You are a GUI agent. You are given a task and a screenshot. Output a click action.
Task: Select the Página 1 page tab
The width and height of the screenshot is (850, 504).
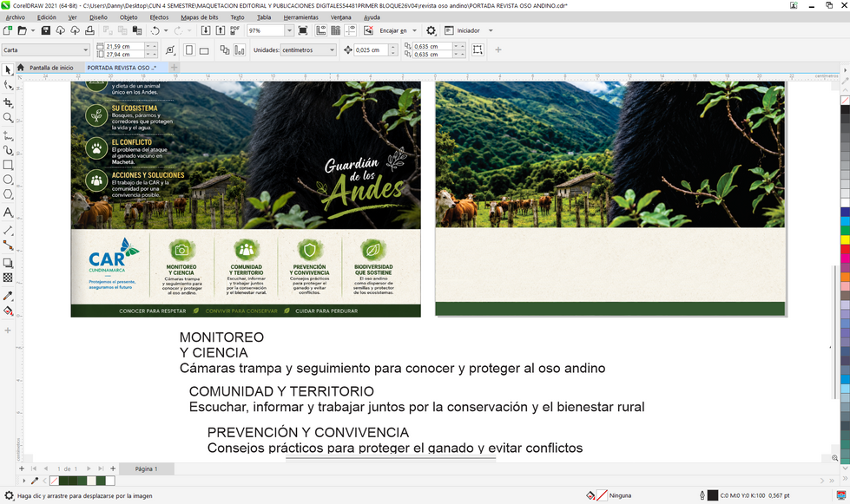click(146, 468)
